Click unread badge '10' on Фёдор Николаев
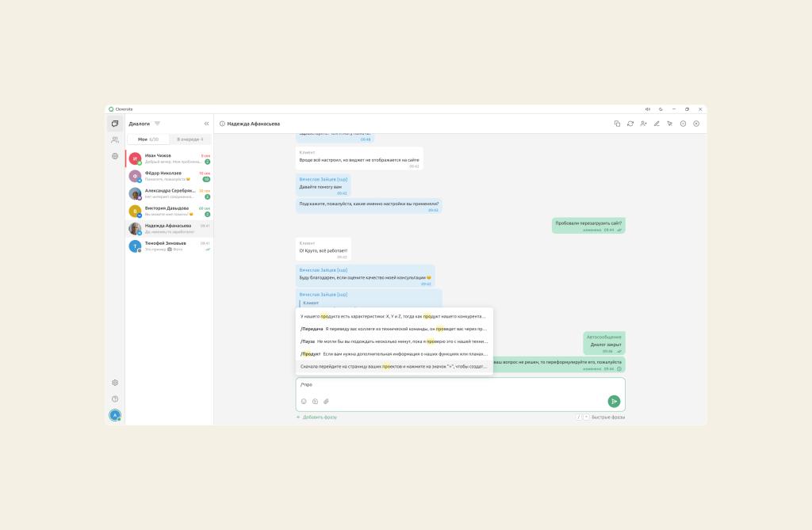Screen dimensions: 812x530 pos(206,180)
